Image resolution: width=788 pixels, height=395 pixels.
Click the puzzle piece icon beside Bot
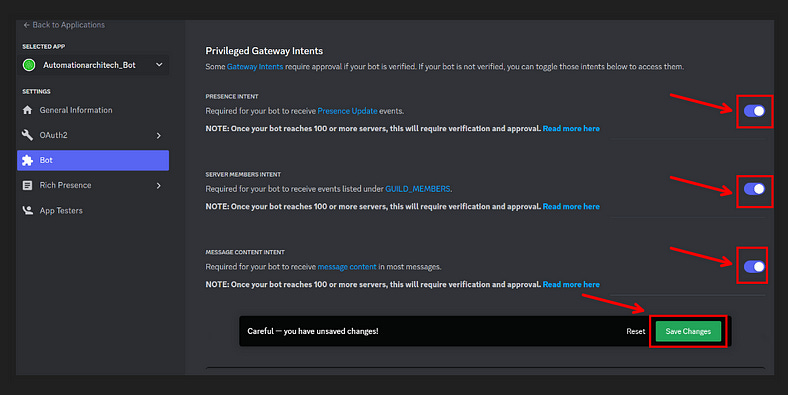[x=28, y=160]
